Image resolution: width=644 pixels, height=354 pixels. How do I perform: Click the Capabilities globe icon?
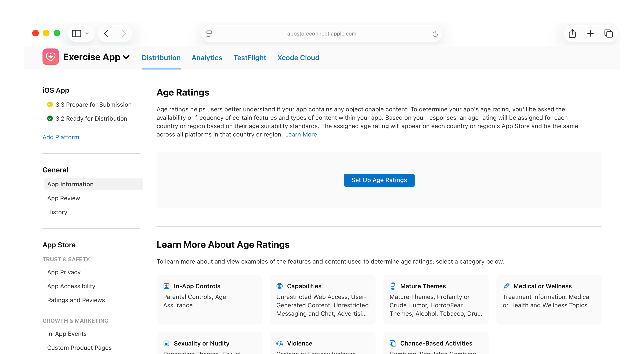280,286
